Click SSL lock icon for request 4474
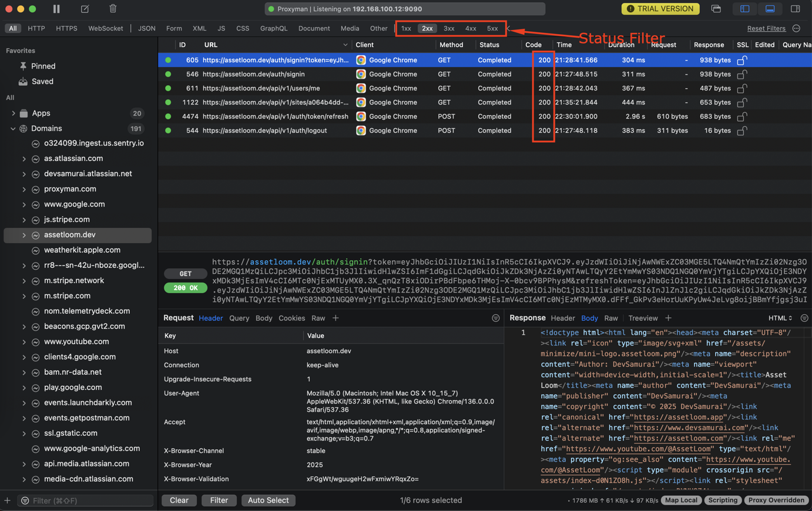This screenshot has width=812, height=511. click(742, 116)
